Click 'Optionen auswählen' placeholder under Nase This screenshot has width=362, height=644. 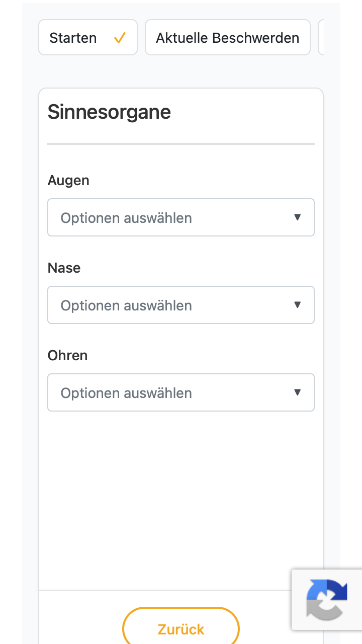point(126,305)
